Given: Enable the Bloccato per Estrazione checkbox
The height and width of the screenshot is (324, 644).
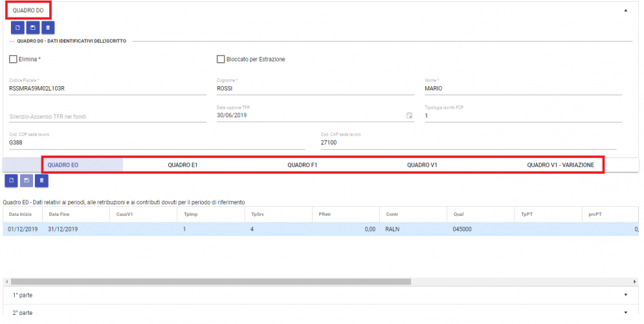Looking at the screenshot, I should 221,59.
